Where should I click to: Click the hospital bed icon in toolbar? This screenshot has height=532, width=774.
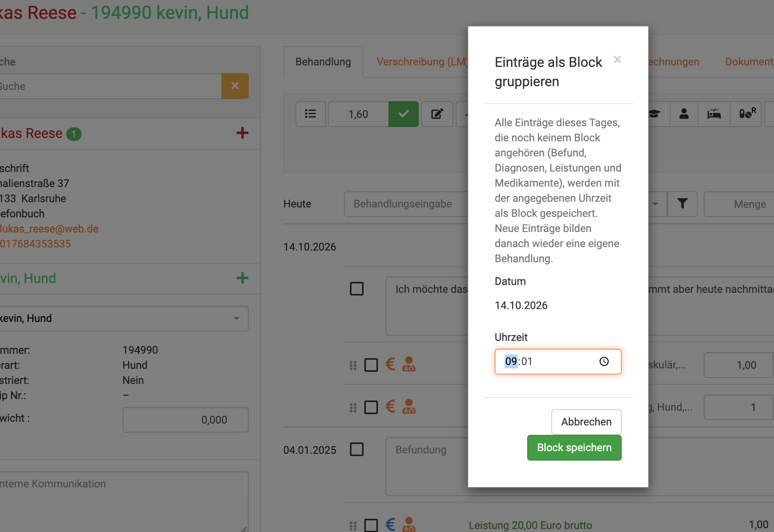point(714,114)
